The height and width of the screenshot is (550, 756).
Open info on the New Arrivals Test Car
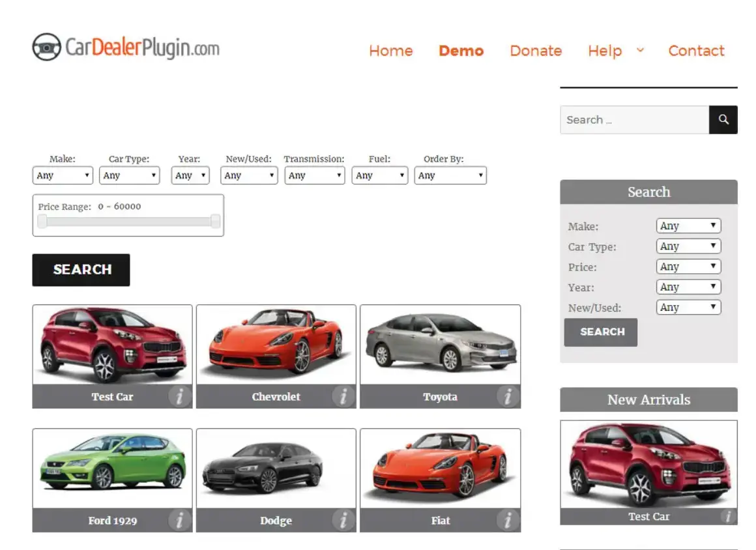pos(728,515)
